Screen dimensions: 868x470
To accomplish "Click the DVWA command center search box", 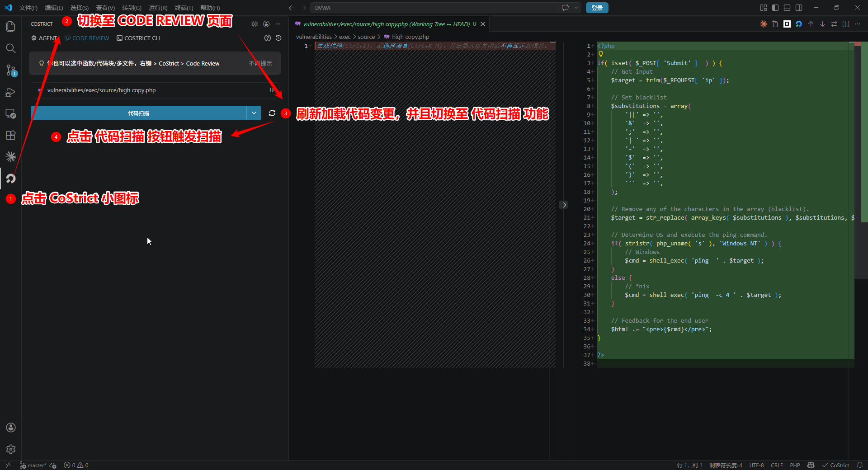I will click(434, 8).
